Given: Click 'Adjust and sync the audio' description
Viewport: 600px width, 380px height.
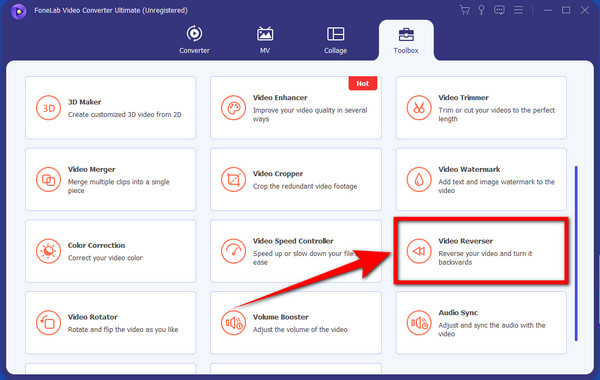Looking at the screenshot, I should (492, 329).
